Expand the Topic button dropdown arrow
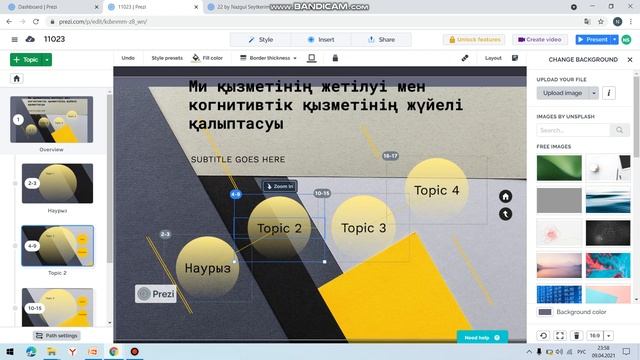This screenshot has height=360, width=640. click(x=47, y=60)
